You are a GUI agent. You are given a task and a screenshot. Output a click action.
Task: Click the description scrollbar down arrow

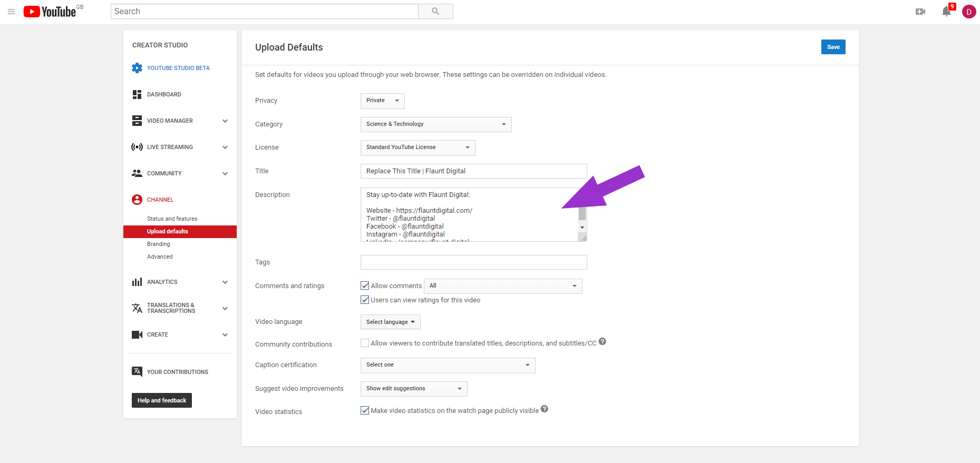point(582,228)
